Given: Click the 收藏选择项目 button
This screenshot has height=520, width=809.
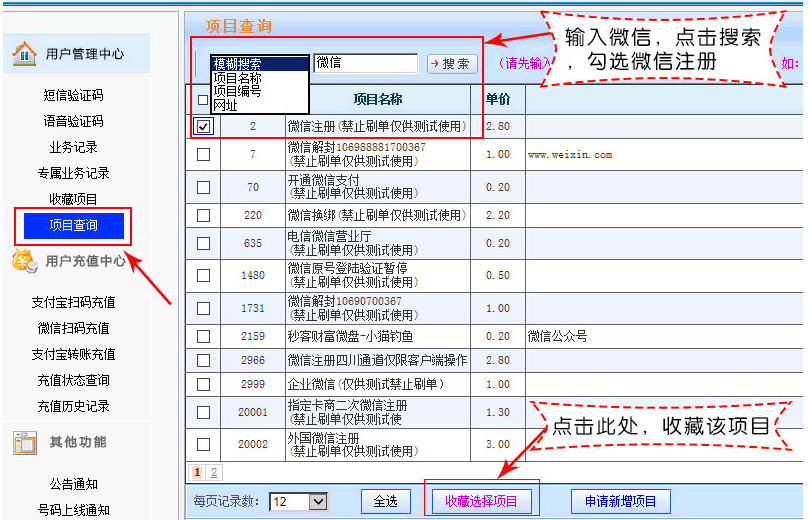Looking at the screenshot, I should point(481,501).
